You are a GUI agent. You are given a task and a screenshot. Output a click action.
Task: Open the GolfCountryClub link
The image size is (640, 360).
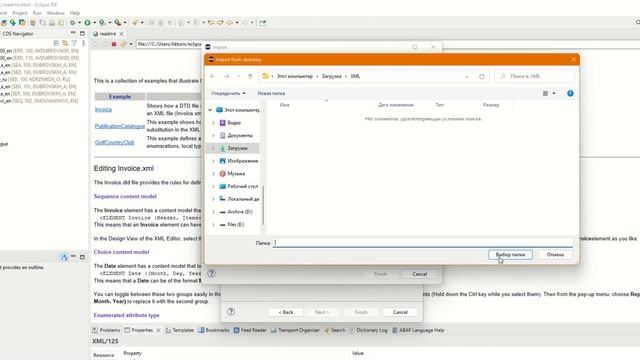115,142
